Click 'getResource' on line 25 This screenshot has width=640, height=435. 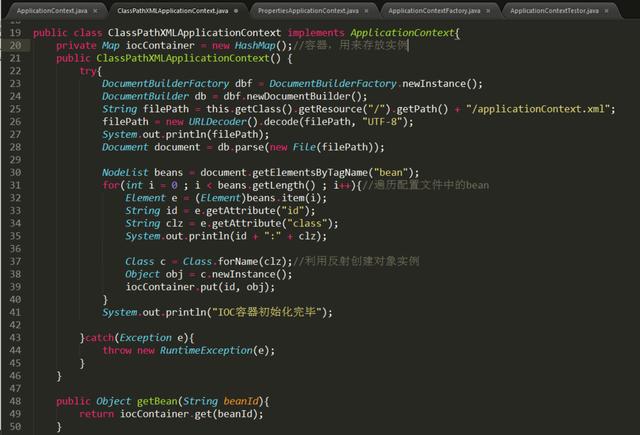330,109
